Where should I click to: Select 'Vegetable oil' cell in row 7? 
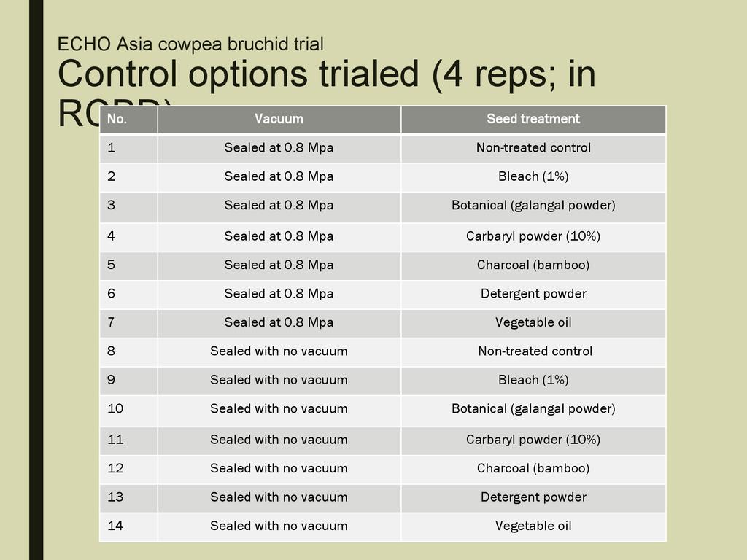[533, 322]
